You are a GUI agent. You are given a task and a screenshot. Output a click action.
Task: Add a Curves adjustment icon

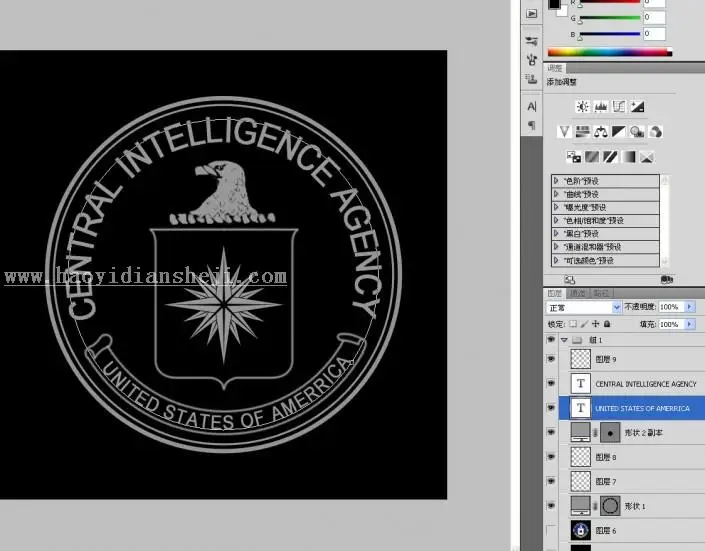(619, 107)
